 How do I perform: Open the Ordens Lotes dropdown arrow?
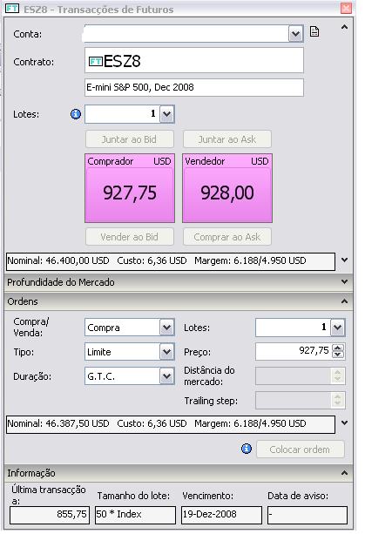coord(338,328)
